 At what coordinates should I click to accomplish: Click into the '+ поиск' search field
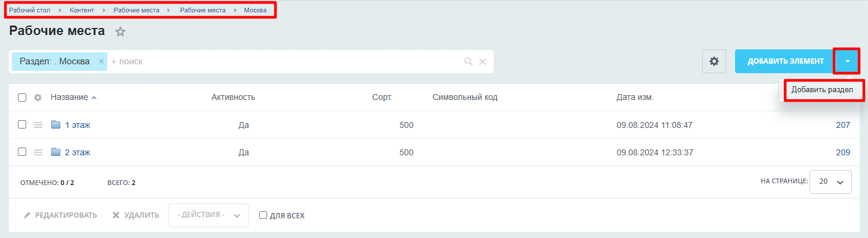(286, 61)
